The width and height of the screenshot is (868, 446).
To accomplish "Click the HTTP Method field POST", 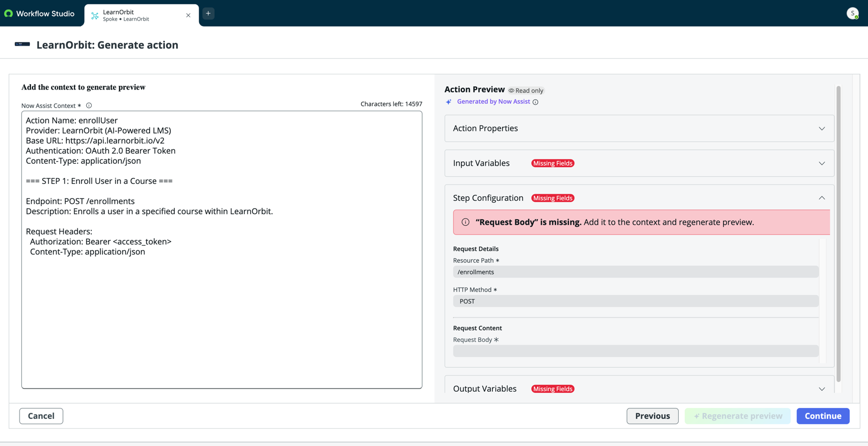I will pos(636,301).
